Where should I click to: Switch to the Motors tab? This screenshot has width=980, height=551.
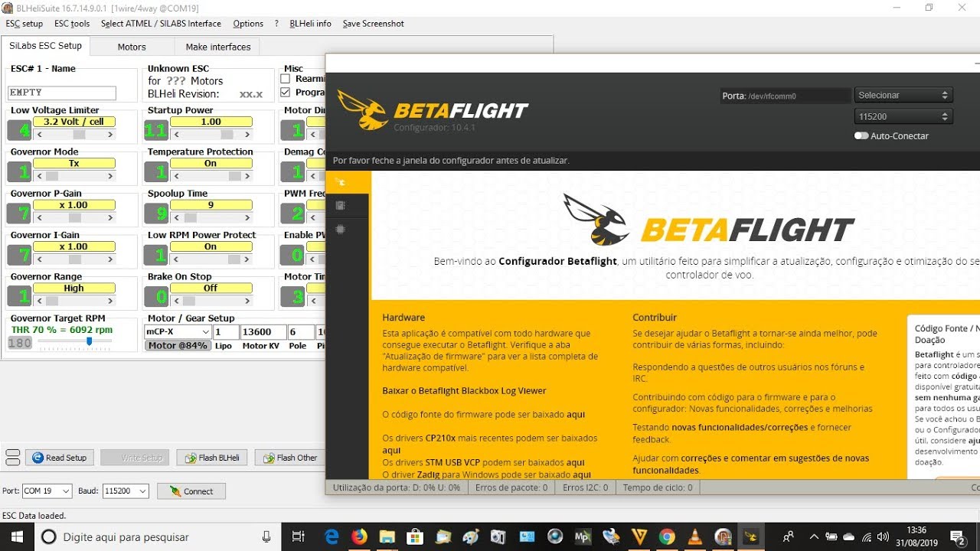(x=132, y=47)
